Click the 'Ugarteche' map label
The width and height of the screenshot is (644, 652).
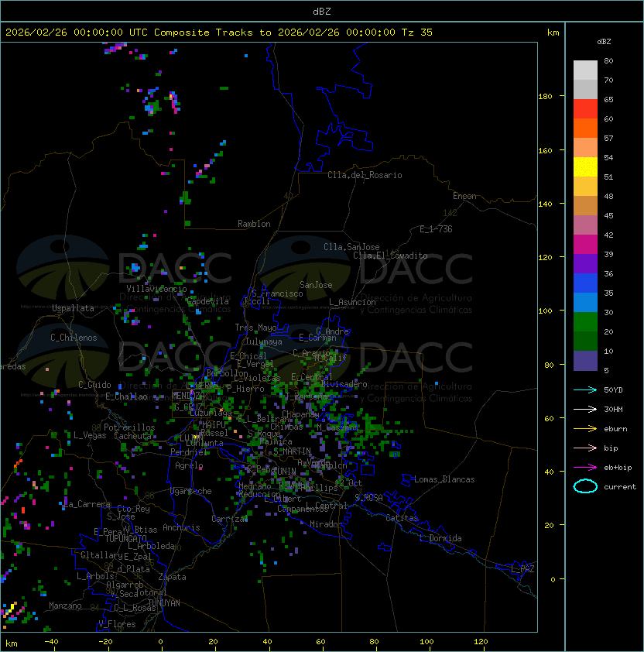pyautogui.click(x=191, y=491)
